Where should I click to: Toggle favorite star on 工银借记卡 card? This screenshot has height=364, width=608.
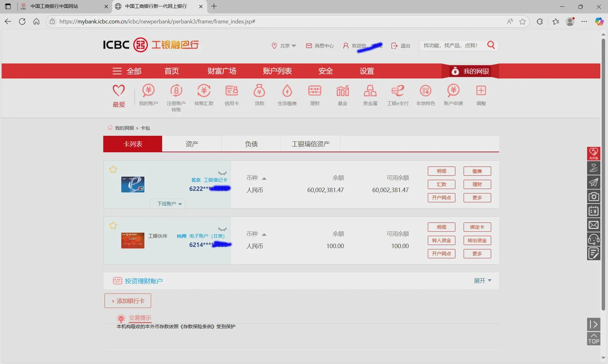coord(113,170)
